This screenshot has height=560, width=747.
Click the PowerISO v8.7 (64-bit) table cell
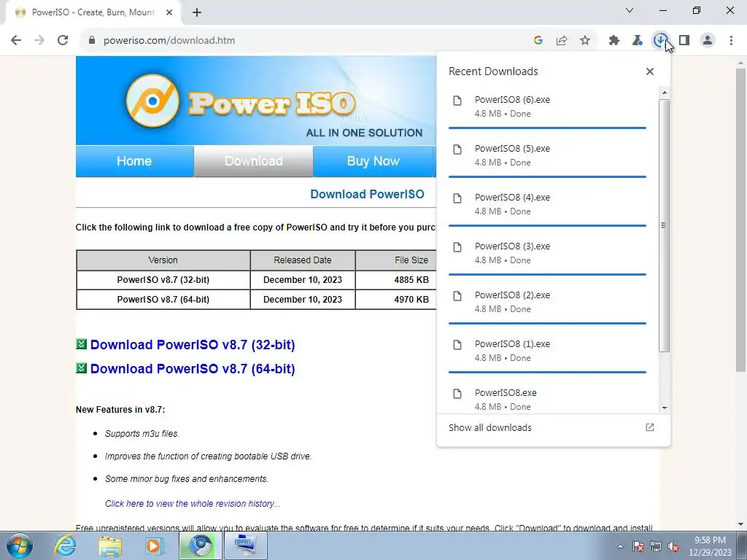163,300
